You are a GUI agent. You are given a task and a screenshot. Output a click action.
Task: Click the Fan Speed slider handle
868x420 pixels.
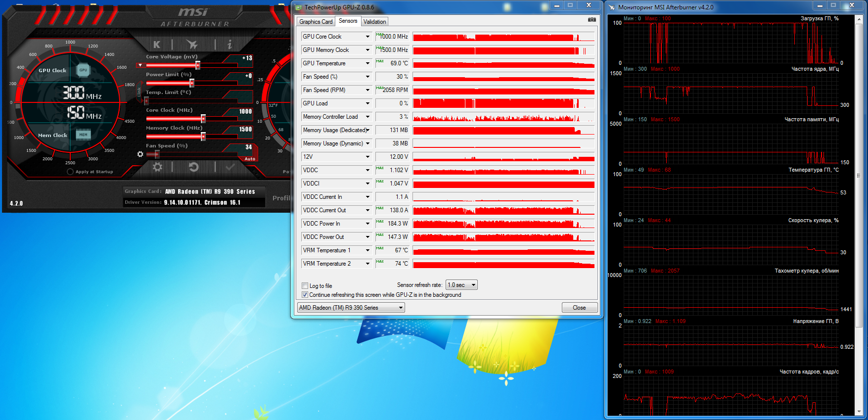tap(157, 154)
